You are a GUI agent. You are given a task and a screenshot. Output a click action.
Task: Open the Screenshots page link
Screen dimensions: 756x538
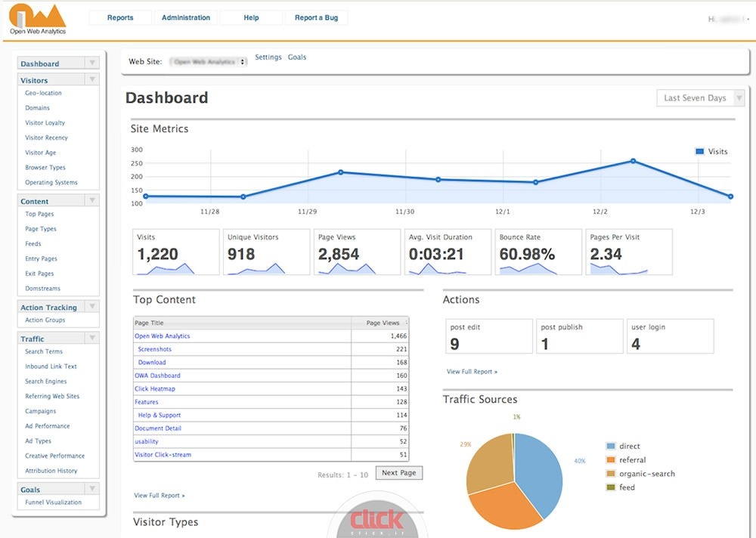[x=154, y=349]
